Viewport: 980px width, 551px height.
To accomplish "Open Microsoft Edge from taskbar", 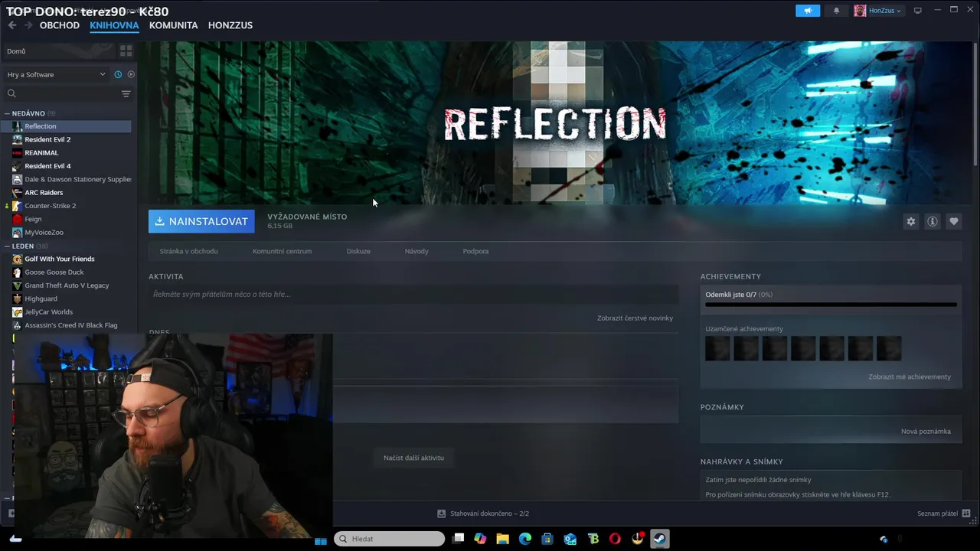I will pyautogui.click(x=525, y=539).
